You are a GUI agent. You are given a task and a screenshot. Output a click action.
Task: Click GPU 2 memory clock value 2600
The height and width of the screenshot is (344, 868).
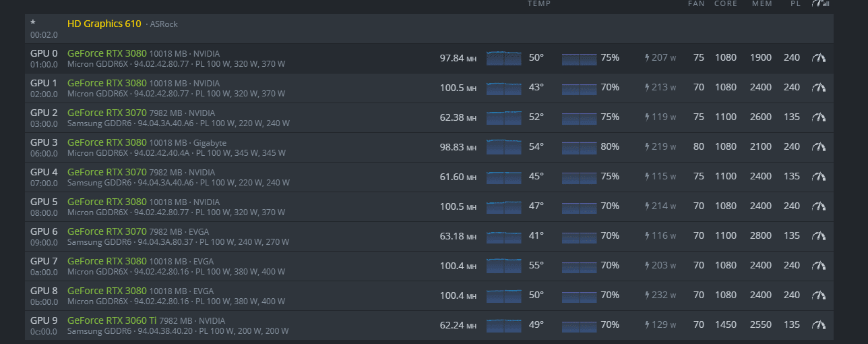coord(761,117)
